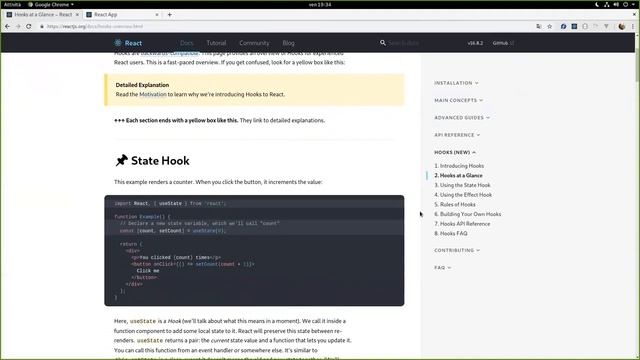Open the GitHub link in header
640x360 pixels.
pyautogui.click(x=503, y=43)
